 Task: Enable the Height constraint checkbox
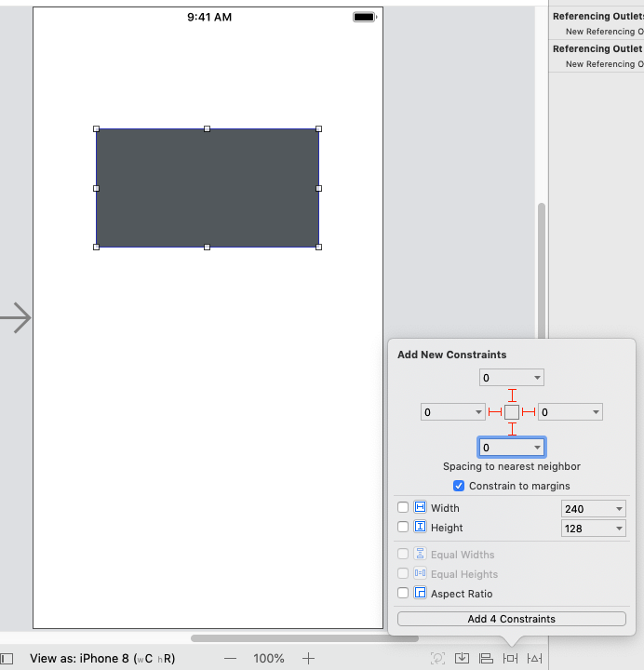click(x=403, y=528)
